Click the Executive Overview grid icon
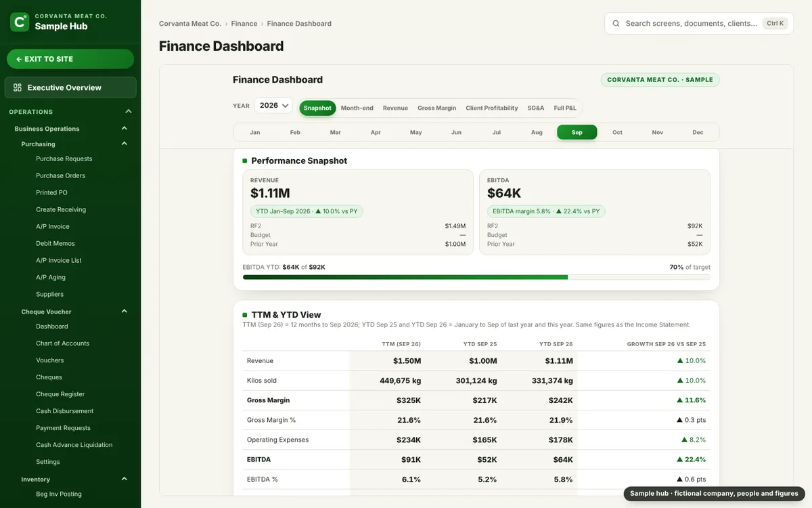 18,87
